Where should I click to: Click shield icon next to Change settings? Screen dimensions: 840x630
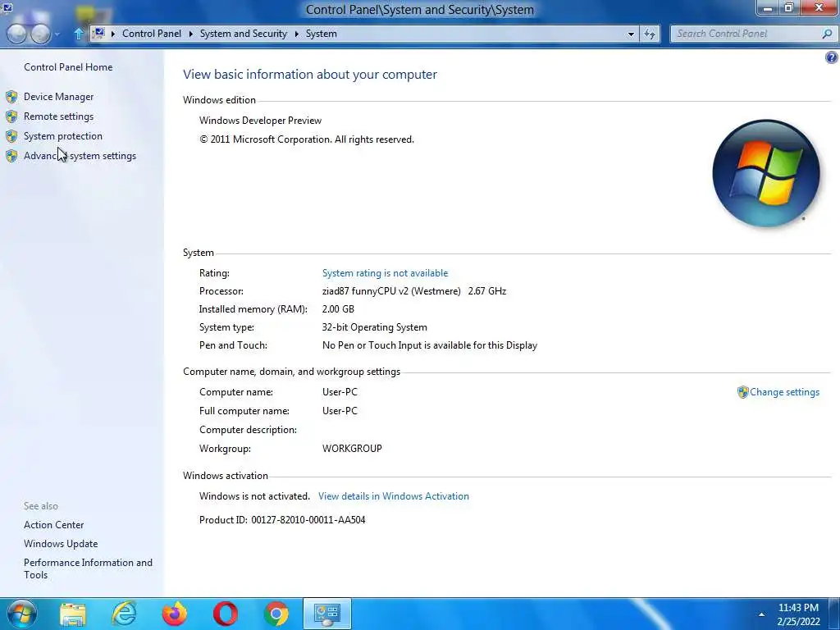742,392
